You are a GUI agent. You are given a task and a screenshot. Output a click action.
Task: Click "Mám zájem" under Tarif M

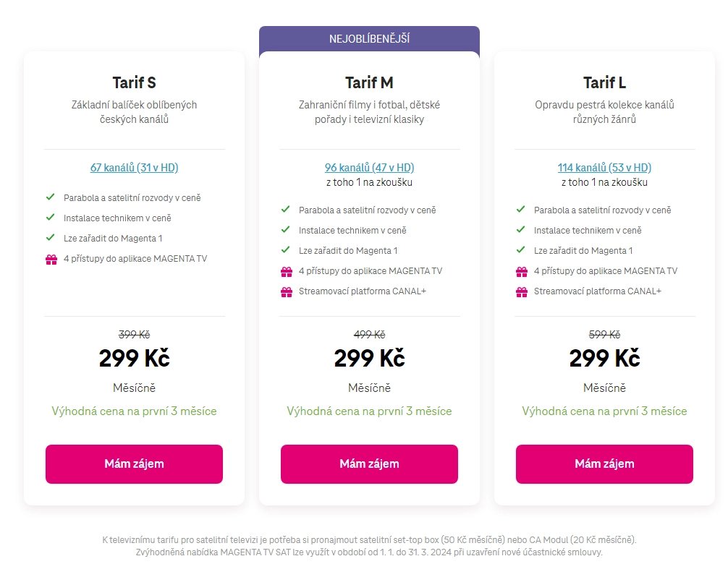(x=369, y=463)
